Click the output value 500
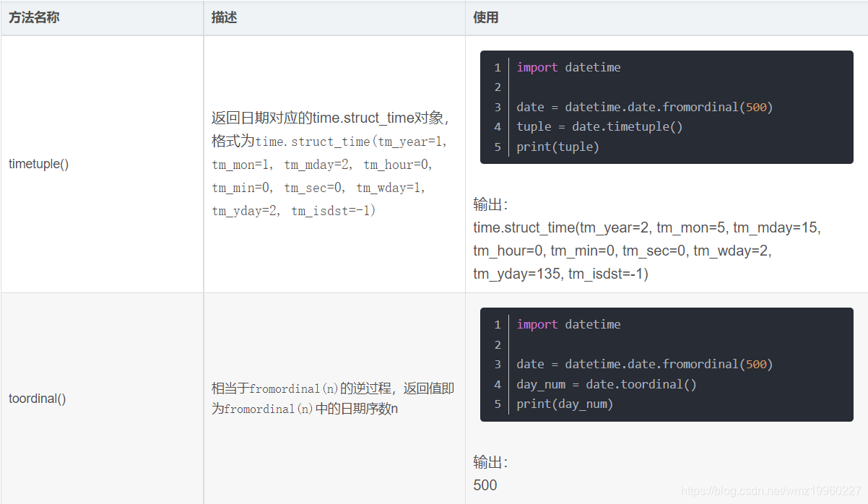The image size is (868, 504). click(485, 485)
